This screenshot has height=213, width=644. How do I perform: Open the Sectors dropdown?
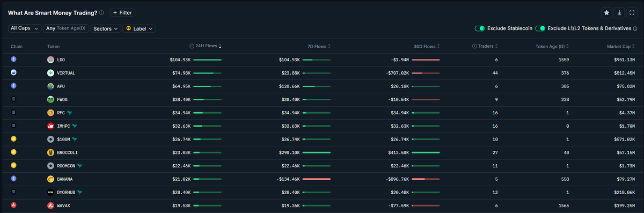[x=106, y=28]
